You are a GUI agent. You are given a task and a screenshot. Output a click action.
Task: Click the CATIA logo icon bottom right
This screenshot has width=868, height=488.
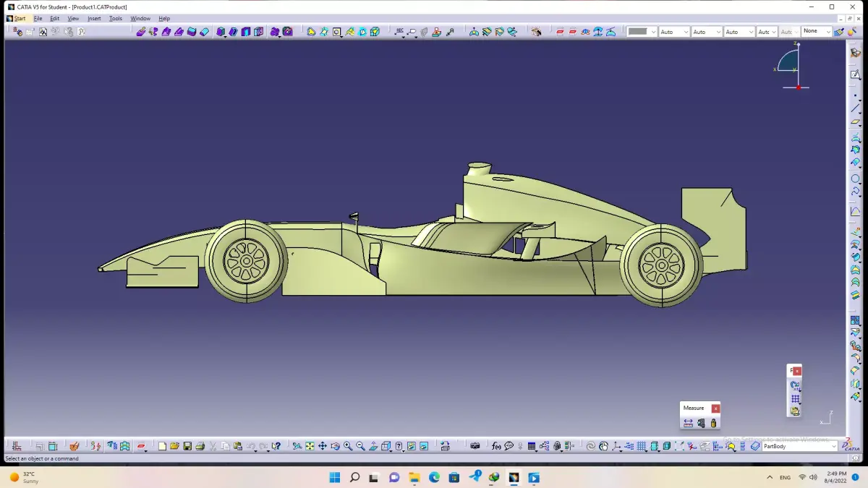(851, 445)
